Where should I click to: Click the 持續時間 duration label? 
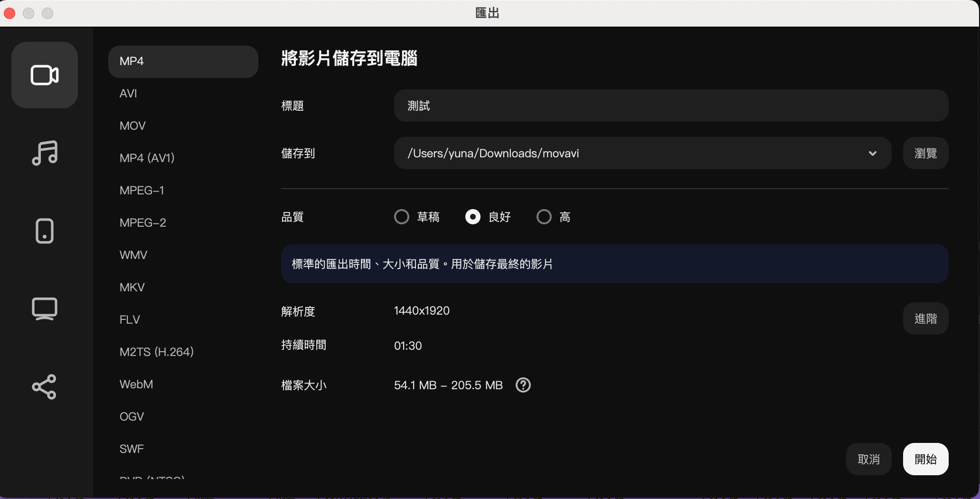(x=304, y=345)
